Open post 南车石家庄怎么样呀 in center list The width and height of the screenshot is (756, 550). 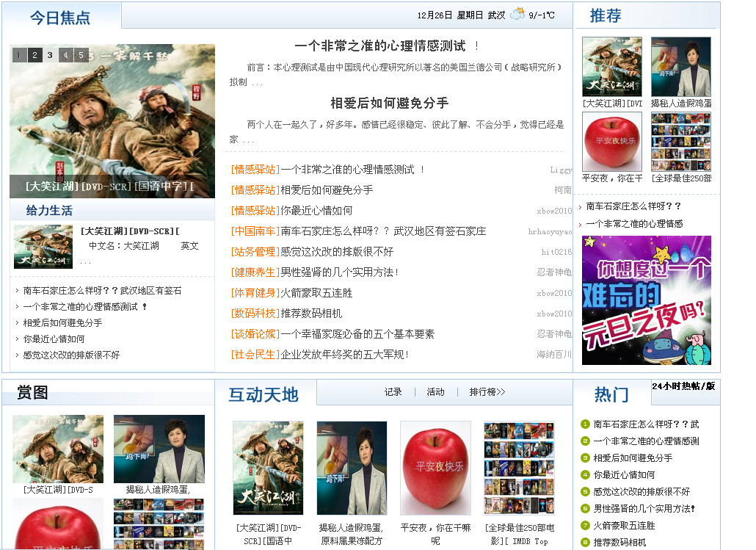(383, 231)
